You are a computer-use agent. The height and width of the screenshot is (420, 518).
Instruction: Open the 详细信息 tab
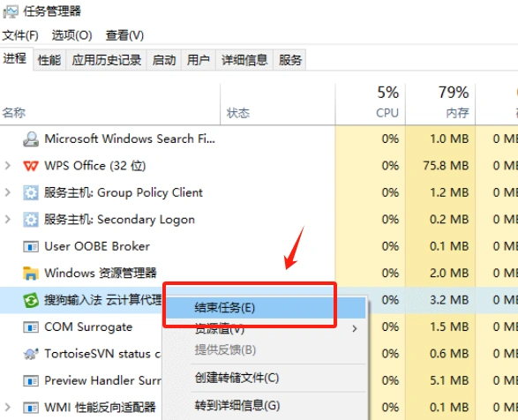tap(244, 60)
